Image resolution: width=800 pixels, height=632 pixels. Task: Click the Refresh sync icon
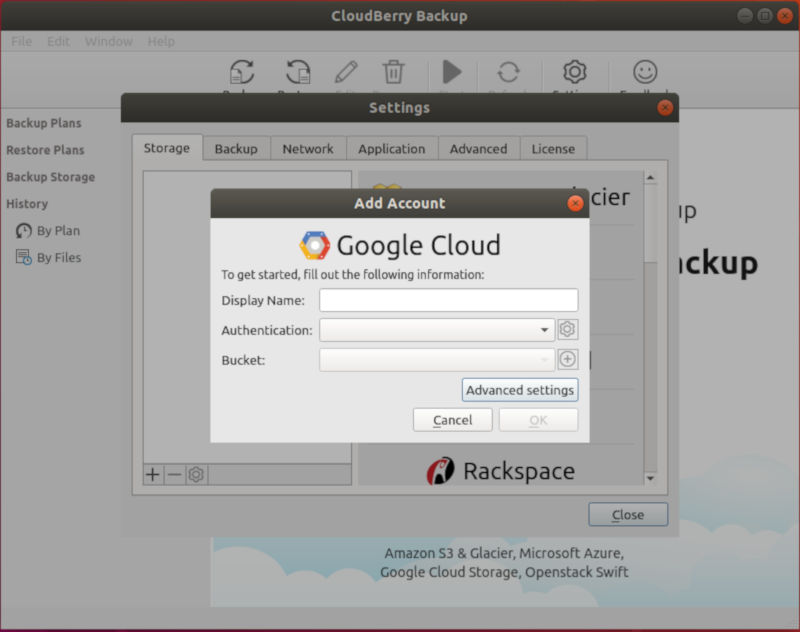(x=509, y=71)
